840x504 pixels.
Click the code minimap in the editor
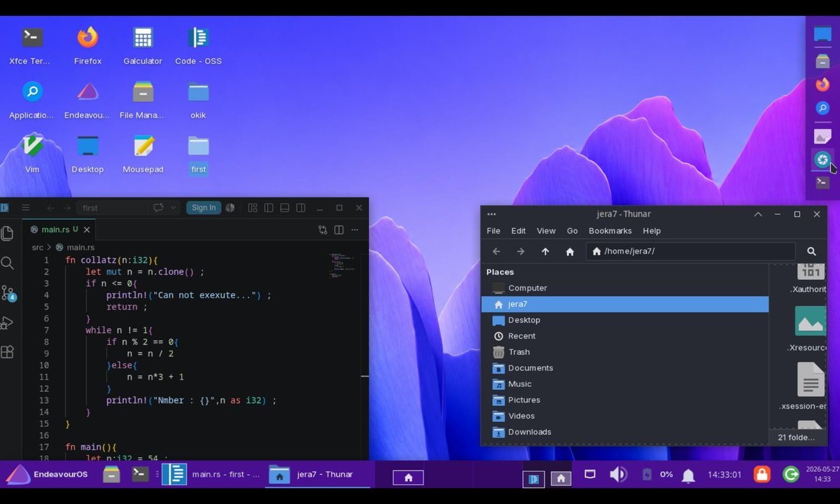(x=342, y=265)
